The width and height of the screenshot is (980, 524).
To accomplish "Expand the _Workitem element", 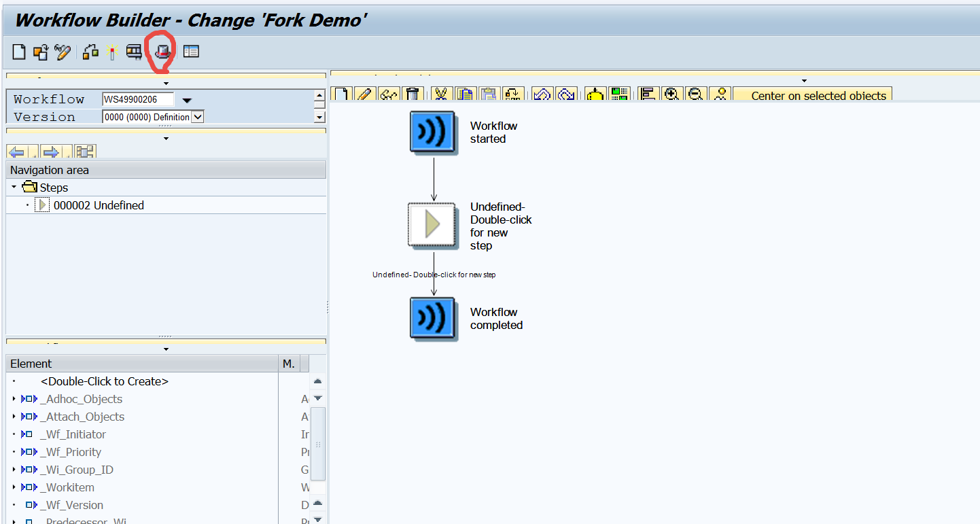I will [x=14, y=487].
